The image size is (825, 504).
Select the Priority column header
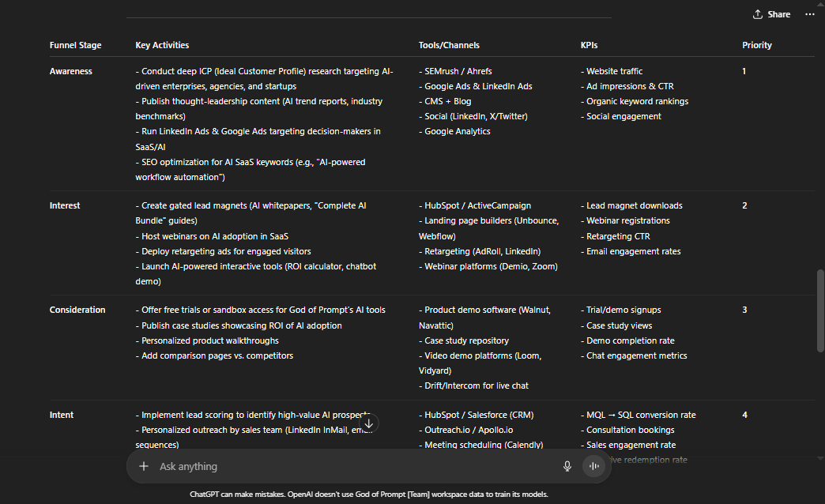(756, 45)
